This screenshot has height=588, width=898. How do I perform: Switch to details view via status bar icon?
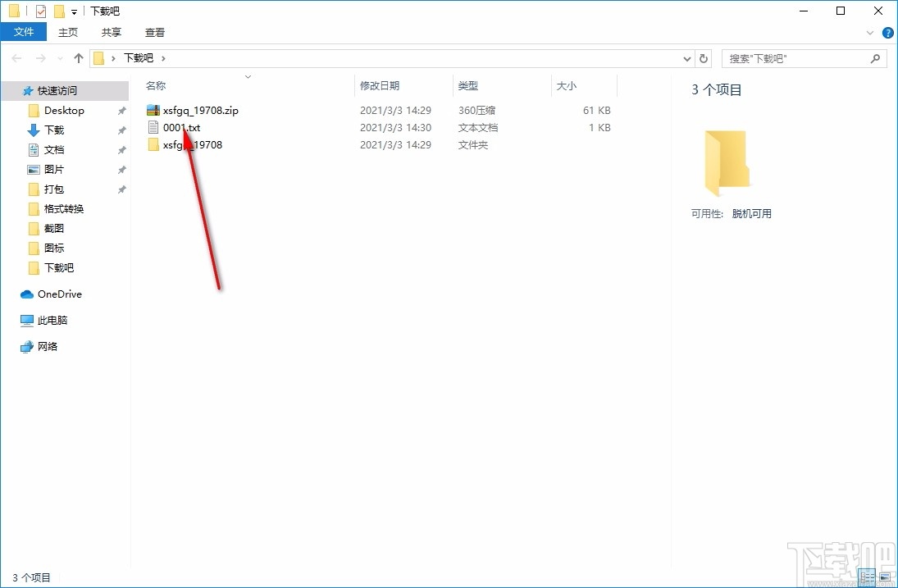tap(867, 577)
